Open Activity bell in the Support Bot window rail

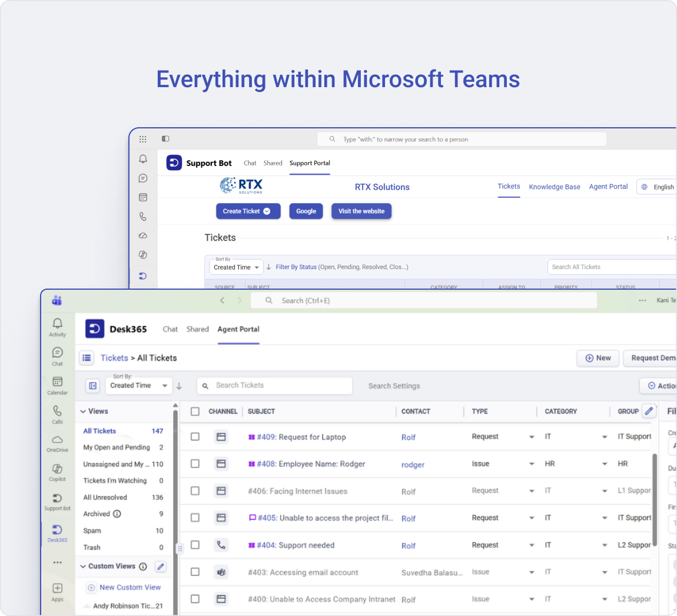tap(143, 159)
